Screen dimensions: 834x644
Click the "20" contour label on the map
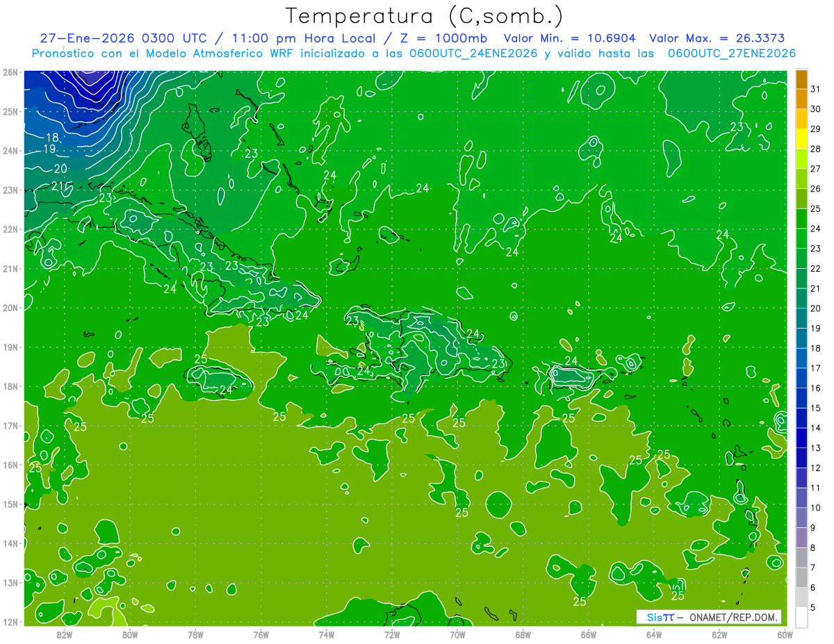click(60, 169)
